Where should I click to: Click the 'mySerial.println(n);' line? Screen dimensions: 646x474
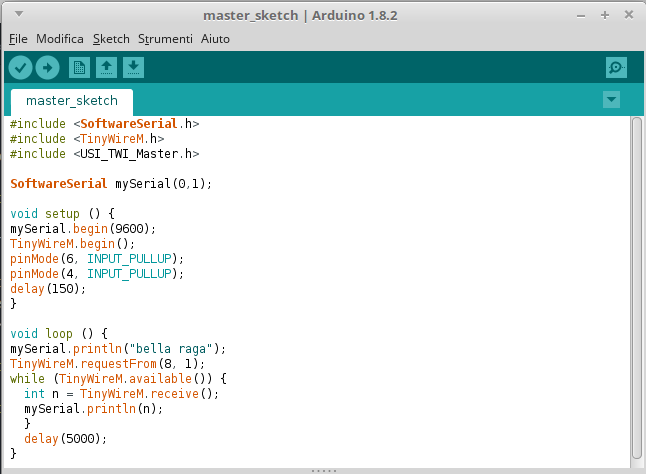click(94, 409)
